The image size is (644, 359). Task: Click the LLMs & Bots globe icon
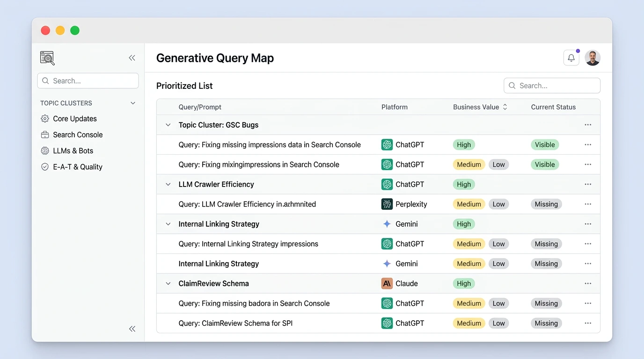[x=45, y=151]
